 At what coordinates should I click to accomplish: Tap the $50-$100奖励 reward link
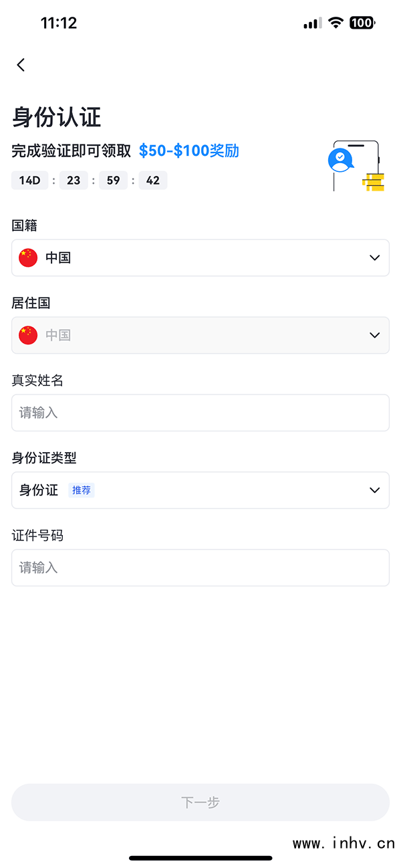188,150
